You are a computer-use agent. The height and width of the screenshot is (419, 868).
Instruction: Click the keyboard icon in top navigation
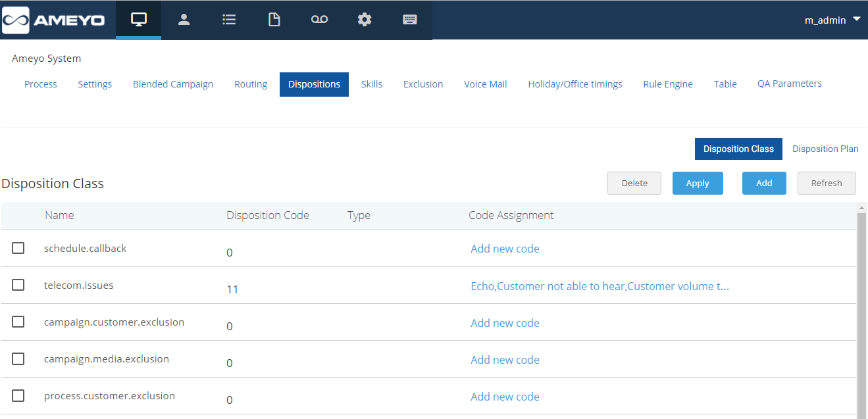point(410,20)
